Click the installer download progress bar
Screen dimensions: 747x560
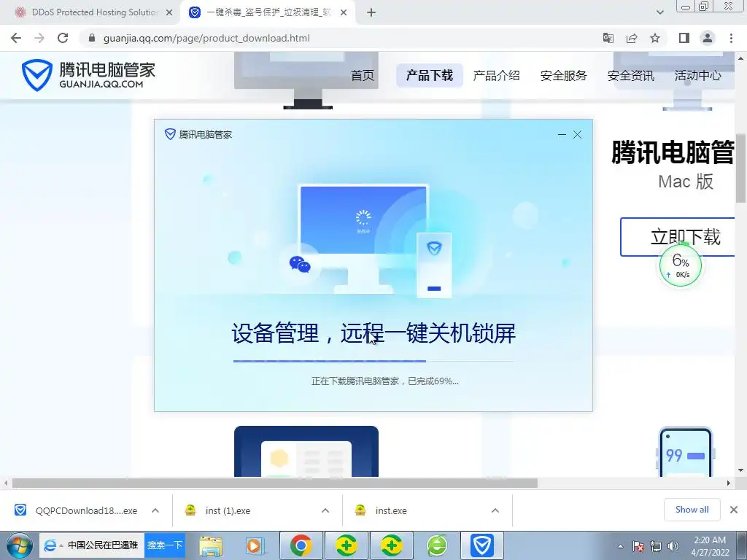click(x=373, y=362)
